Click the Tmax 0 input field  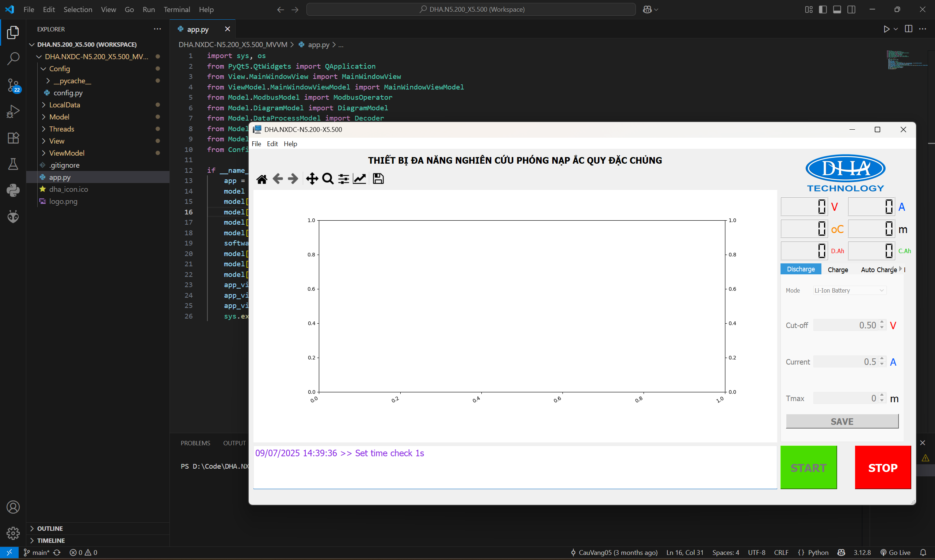click(x=846, y=399)
